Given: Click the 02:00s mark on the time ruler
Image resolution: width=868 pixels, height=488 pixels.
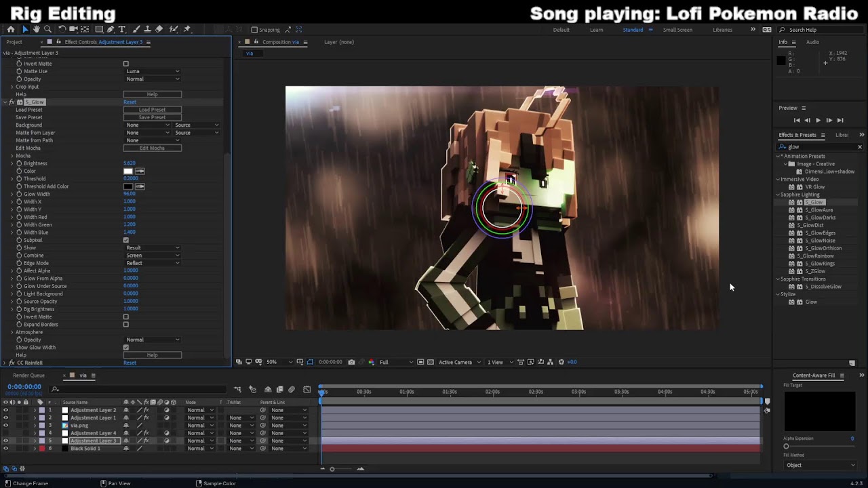Looking at the screenshot, I should click(x=492, y=392).
